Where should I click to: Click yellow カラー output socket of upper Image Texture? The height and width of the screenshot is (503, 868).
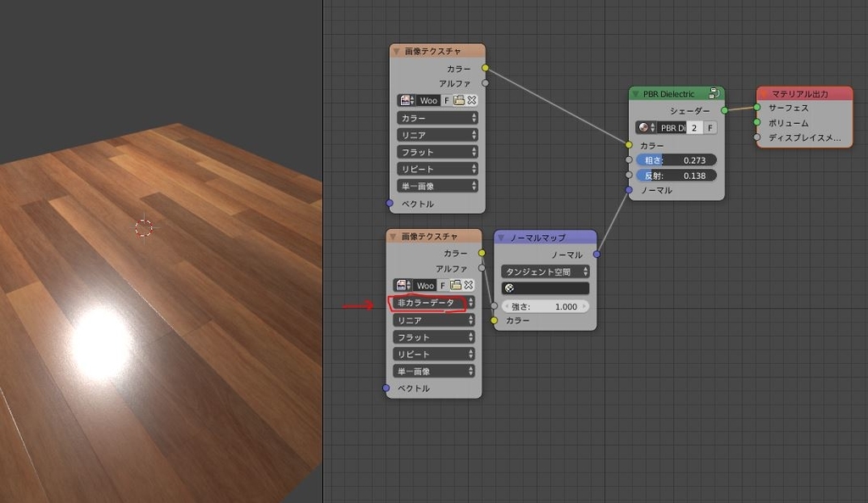[485, 68]
